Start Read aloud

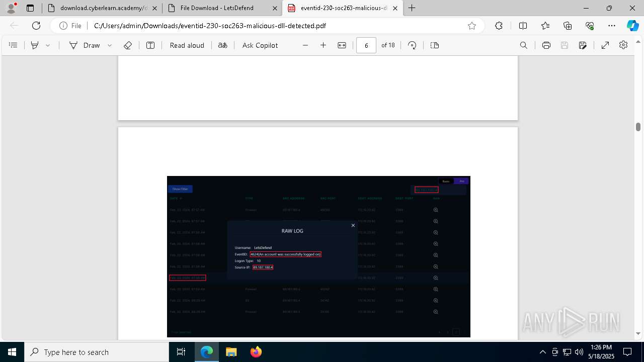tap(187, 45)
